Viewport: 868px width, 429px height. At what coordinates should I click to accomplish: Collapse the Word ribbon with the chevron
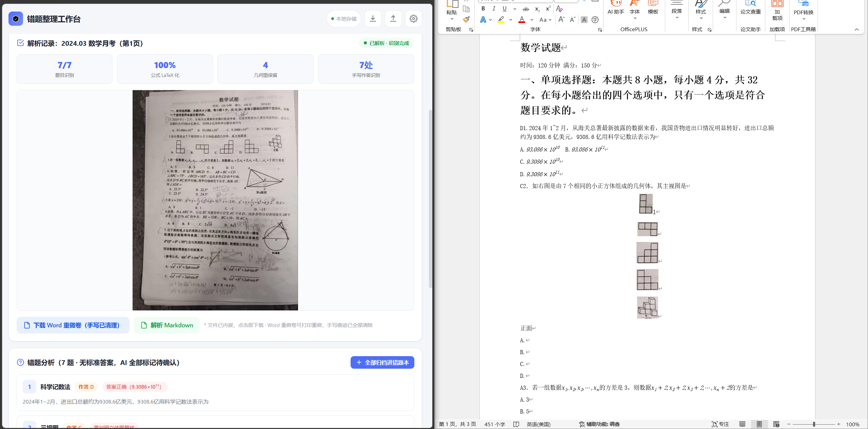click(857, 29)
